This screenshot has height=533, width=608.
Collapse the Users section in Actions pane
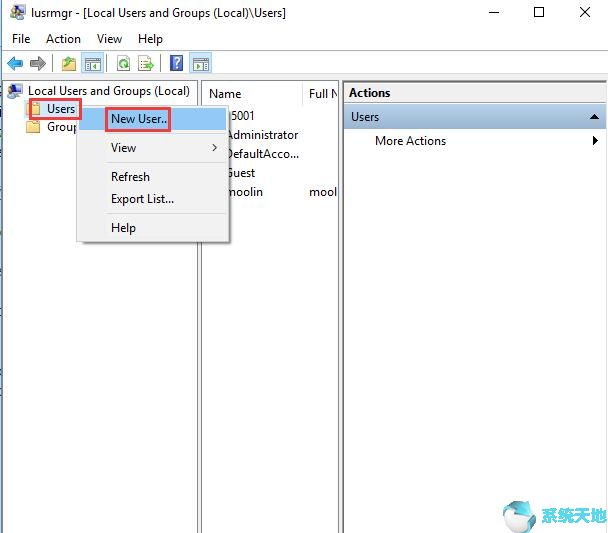594,117
